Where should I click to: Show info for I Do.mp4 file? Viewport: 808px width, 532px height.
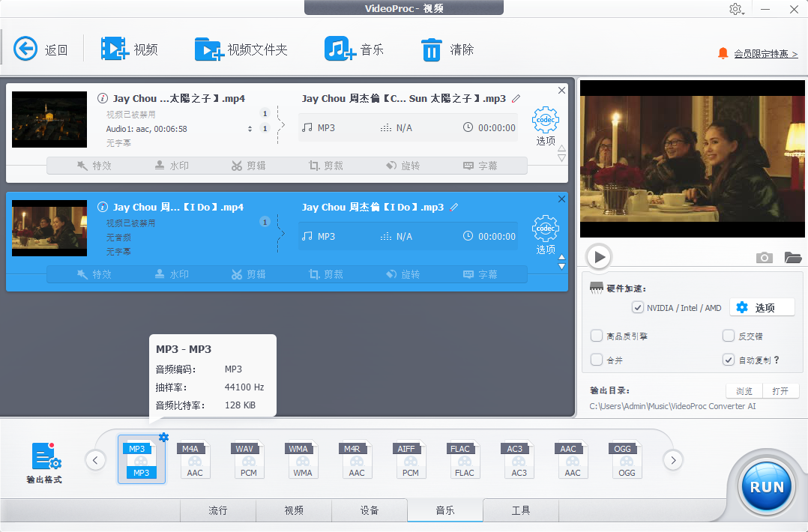tap(103, 207)
